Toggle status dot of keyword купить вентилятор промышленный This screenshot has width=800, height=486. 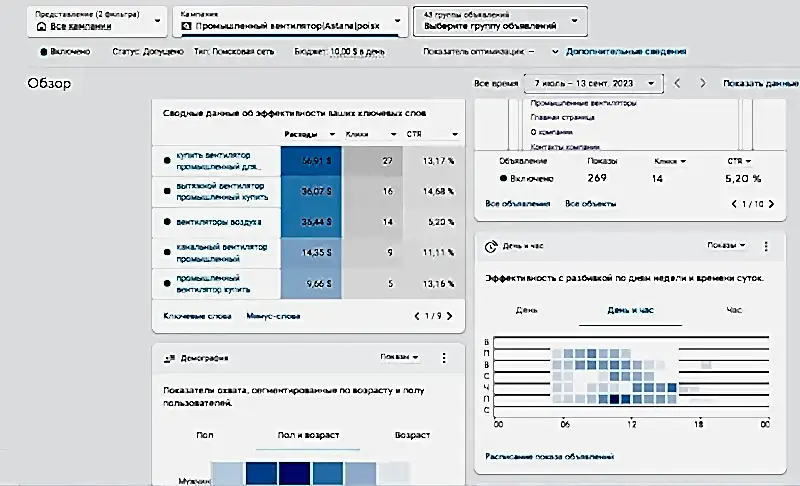click(167, 161)
